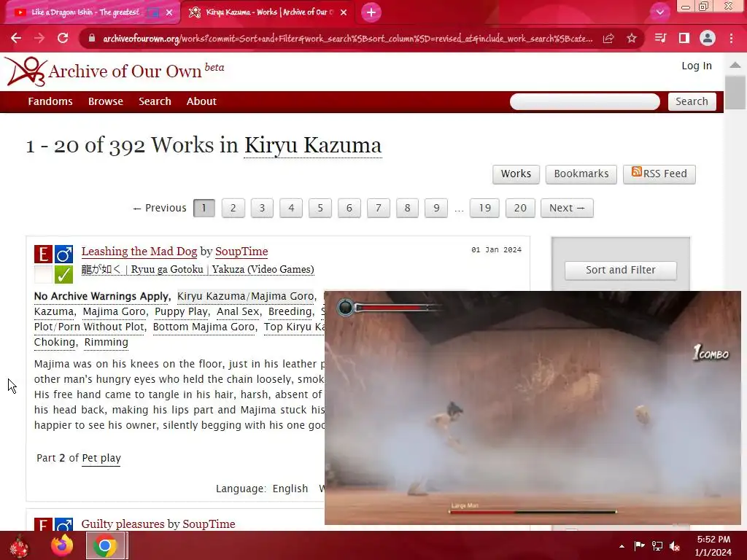Click the Action Center flag tray icon

pos(639,545)
